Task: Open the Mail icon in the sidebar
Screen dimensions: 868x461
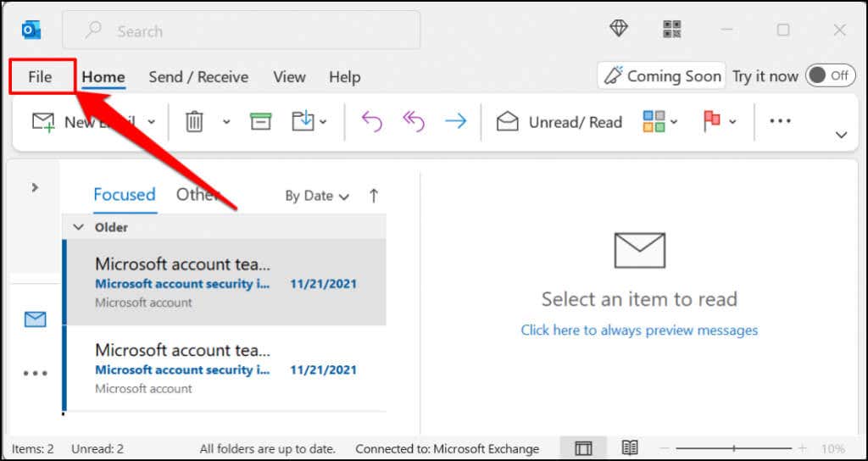Action: (35, 319)
